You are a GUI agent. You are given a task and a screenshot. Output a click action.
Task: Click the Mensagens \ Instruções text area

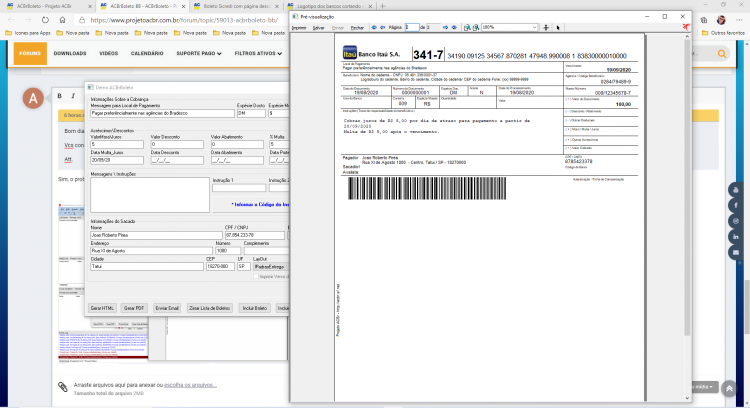coord(150,195)
